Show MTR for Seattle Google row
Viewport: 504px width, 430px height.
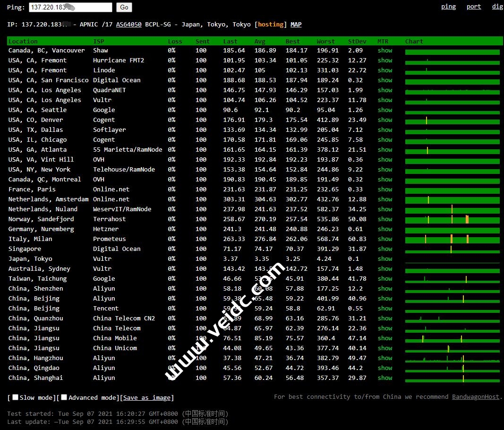click(385, 110)
